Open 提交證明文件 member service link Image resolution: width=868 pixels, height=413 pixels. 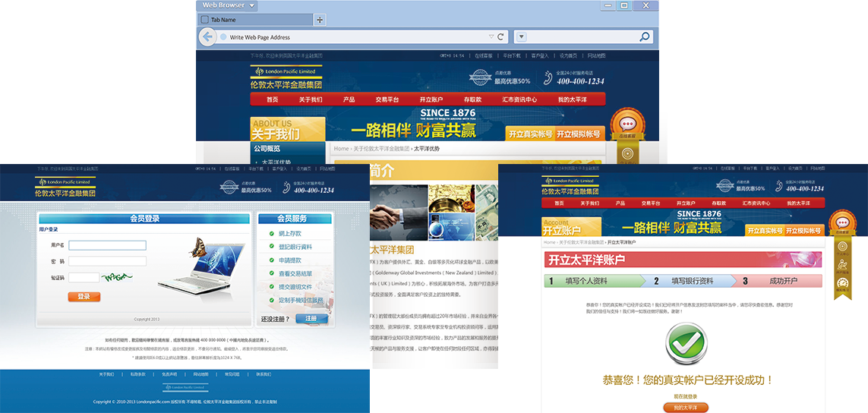pyautogui.click(x=295, y=287)
